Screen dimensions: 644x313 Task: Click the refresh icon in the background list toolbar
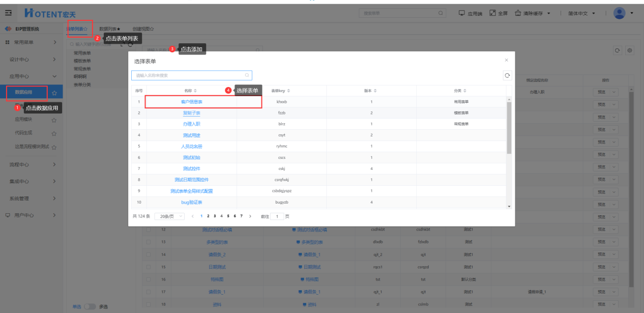point(618,50)
